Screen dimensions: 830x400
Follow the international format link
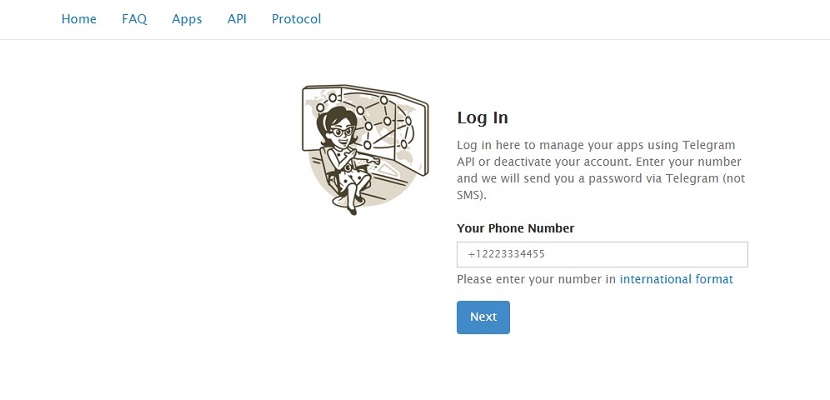676,279
